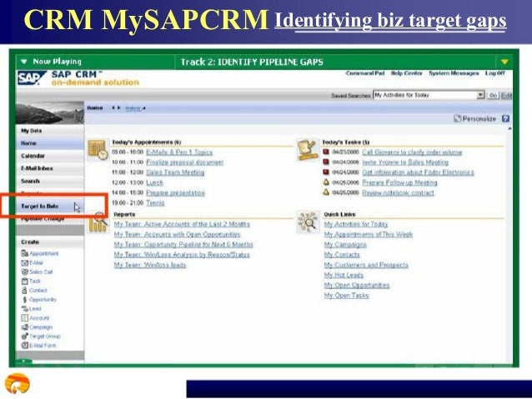Open the Tennis appointment

[155, 203]
